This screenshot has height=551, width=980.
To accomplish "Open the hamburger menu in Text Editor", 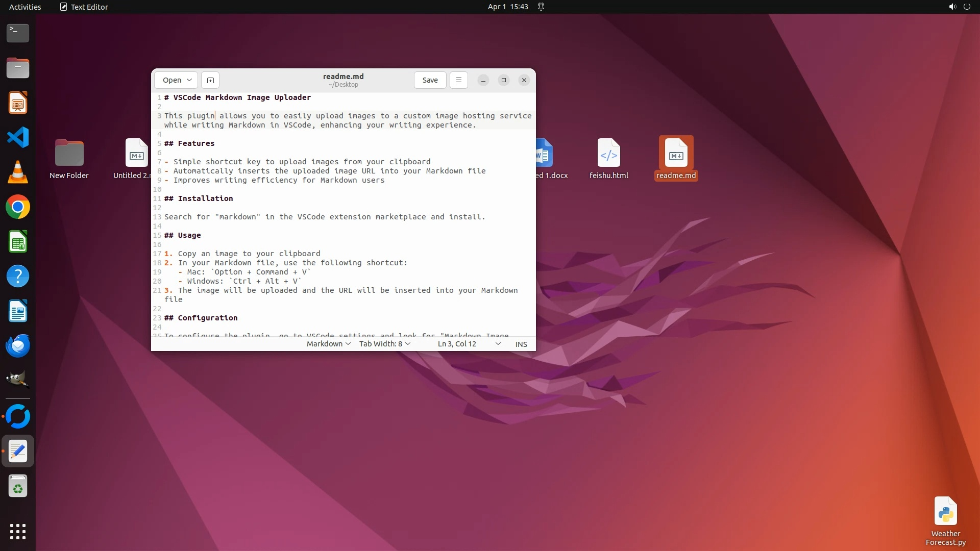I will click(x=458, y=80).
